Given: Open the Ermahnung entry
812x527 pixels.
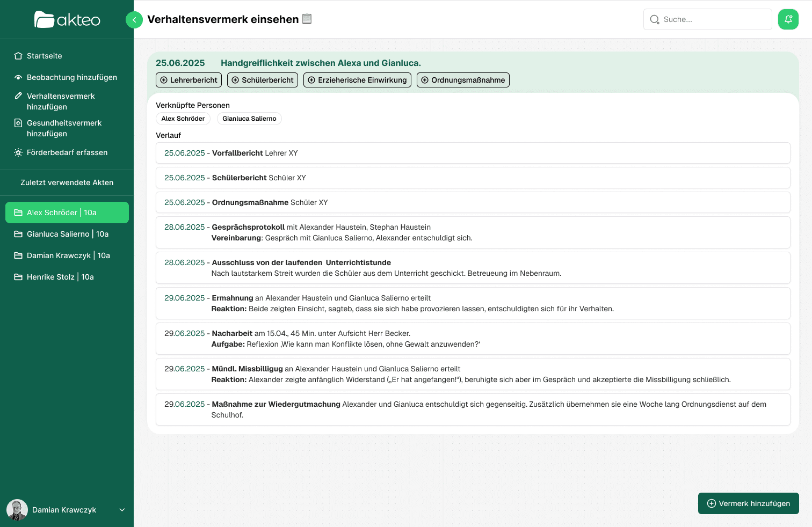Looking at the screenshot, I should tap(473, 303).
